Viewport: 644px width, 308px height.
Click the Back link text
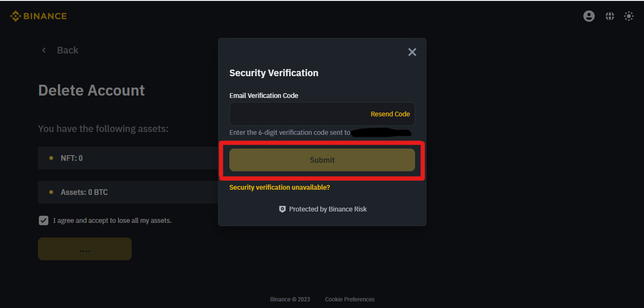(x=68, y=50)
